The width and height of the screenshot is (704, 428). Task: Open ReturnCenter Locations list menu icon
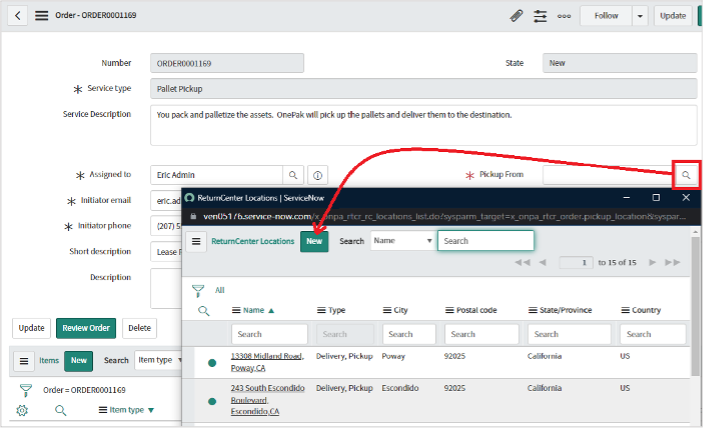coord(196,242)
